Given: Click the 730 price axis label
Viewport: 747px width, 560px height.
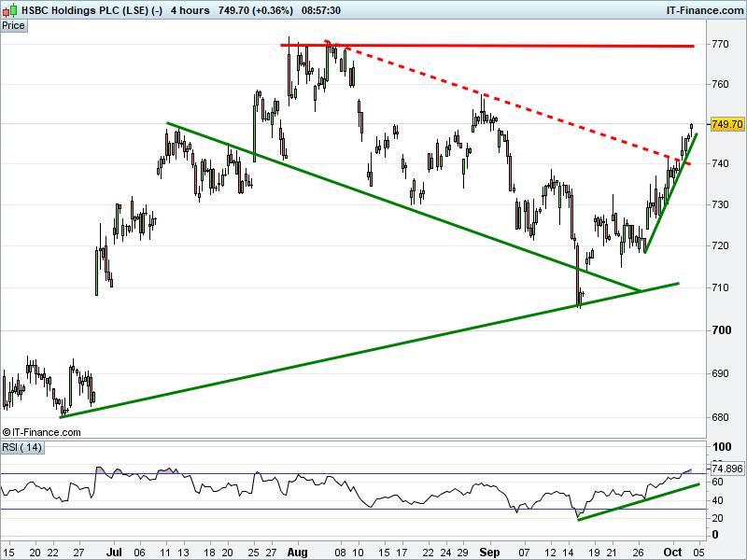Looking at the screenshot, I should pyautogui.click(x=720, y=204).
